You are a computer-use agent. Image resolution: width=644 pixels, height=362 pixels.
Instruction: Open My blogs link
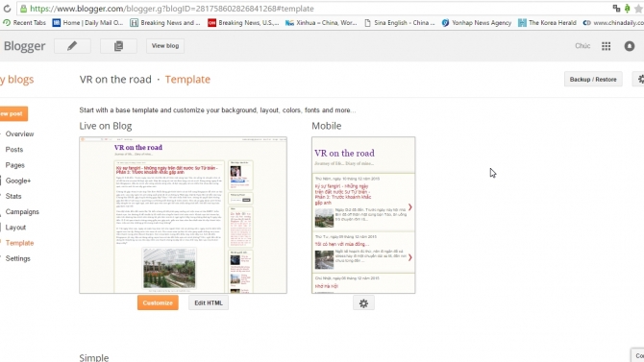17,80
